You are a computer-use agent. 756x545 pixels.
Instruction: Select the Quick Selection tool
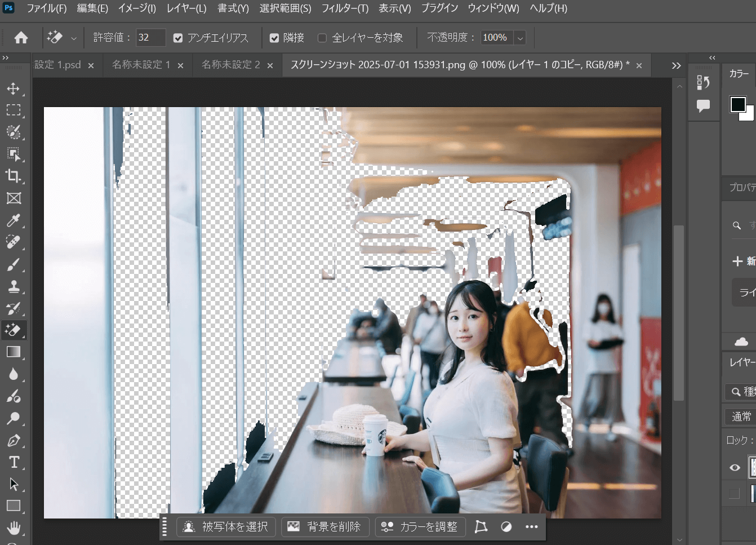(x=14, y=132)
